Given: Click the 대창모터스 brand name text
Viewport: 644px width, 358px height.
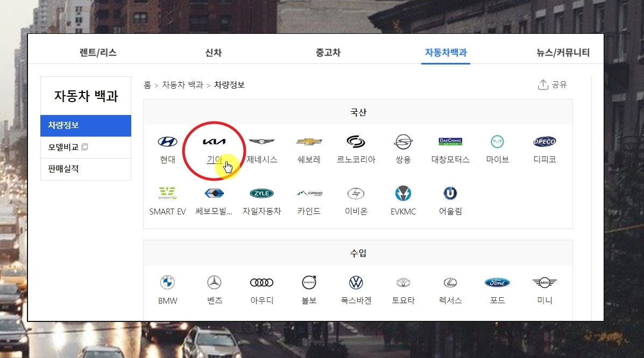Looking at the screenshot, I should pos(450,160).
